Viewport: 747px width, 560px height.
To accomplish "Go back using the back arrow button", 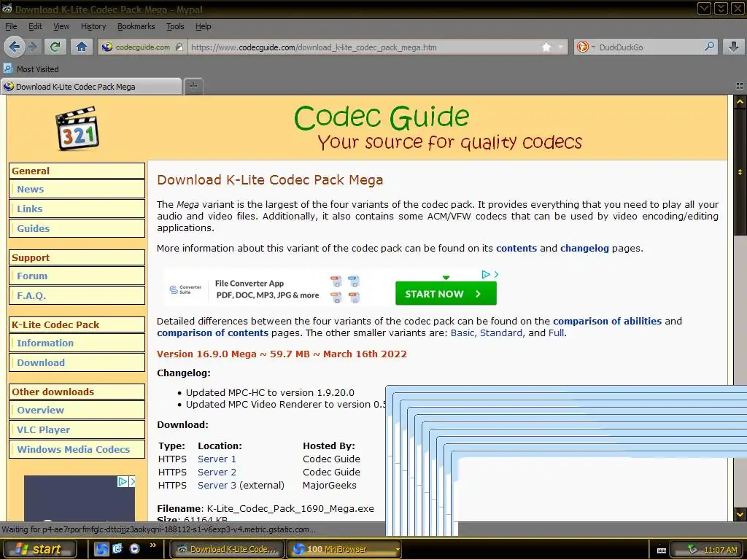I will click(x=14, y=47).
